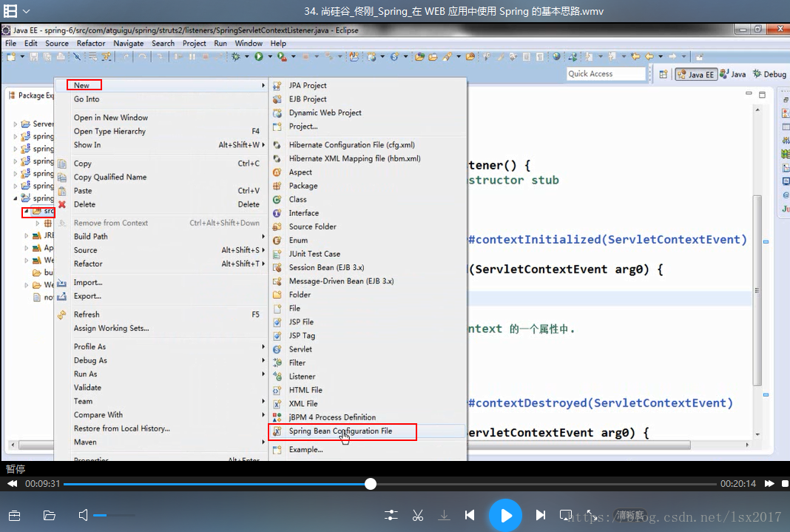Click the Package Explorer tab
The width and height of the screenshot is (790, 532).
pyautogui.click(x=31, y=95)
